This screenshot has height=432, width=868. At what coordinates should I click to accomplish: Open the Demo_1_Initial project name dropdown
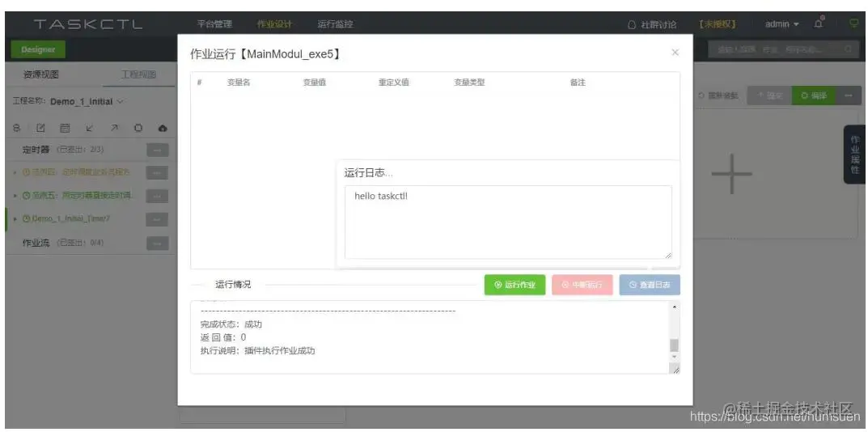tap(87, 102)
